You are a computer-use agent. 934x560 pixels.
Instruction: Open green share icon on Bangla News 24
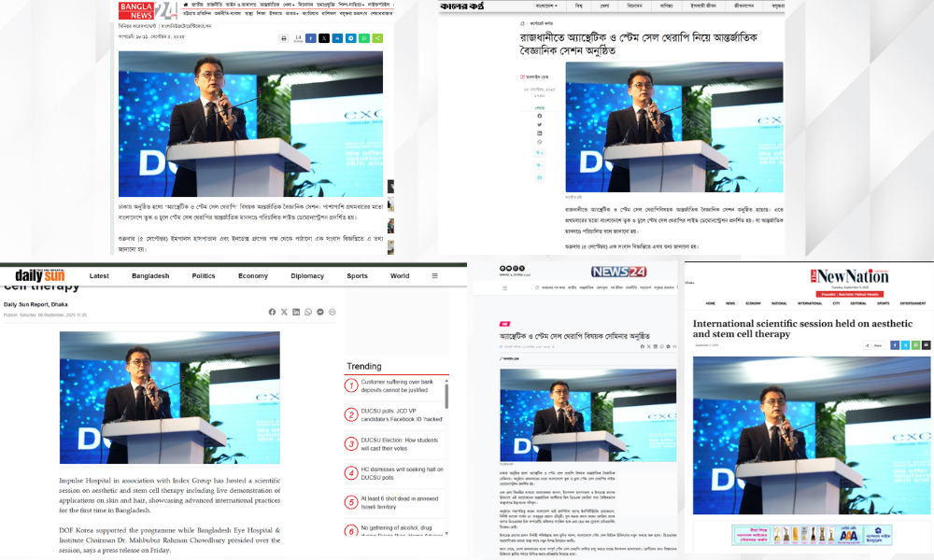[377, 38]
